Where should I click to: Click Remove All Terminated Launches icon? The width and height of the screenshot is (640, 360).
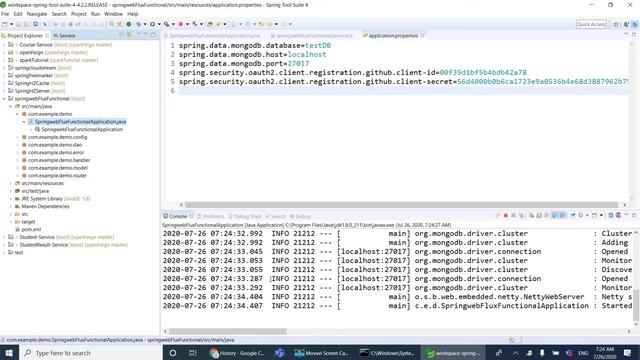click(521, 216)
